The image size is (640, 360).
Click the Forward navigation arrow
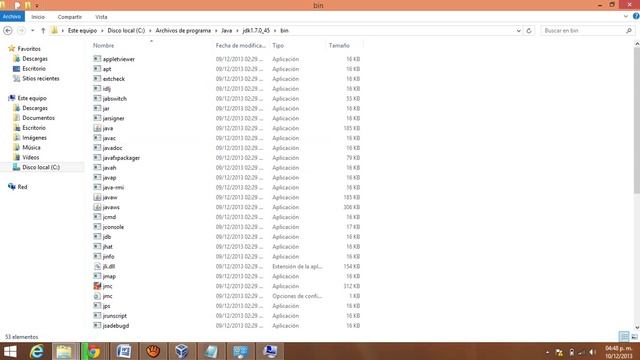(x=21, y=31)
